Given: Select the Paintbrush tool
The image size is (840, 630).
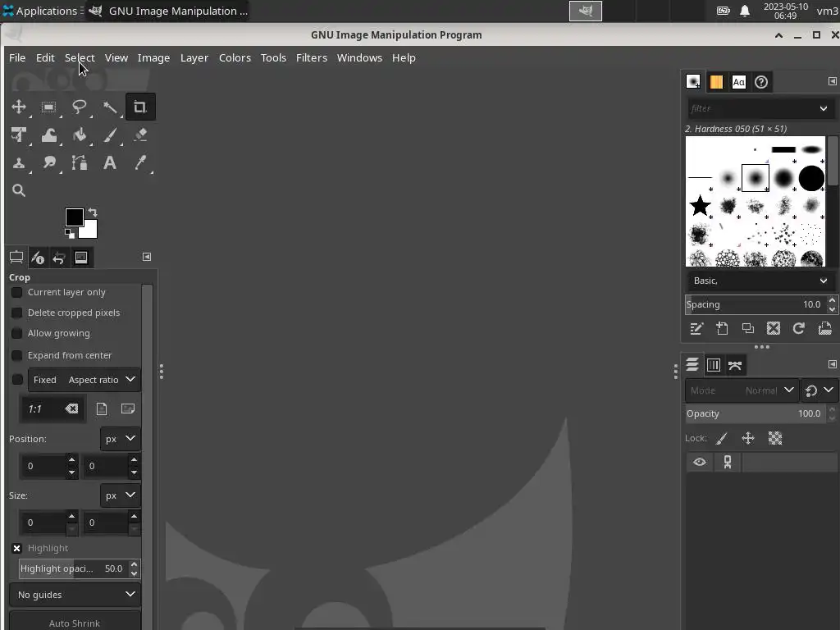Looking at the screenshot, I should click(x=110, y=135).
